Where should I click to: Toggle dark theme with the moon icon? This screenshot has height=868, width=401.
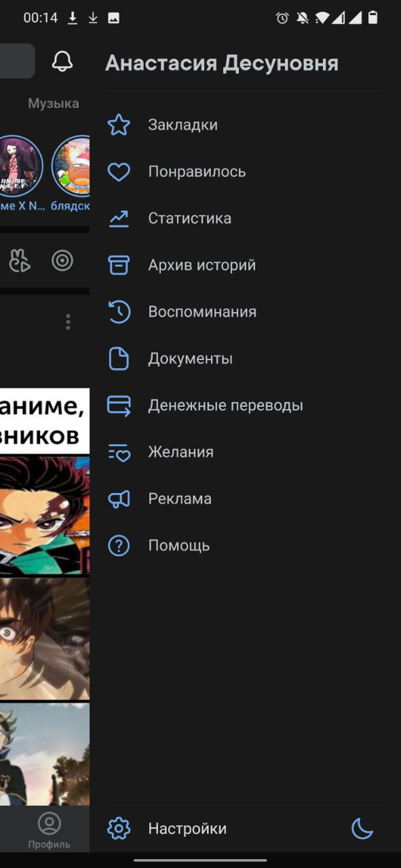[x=362, y=828]
